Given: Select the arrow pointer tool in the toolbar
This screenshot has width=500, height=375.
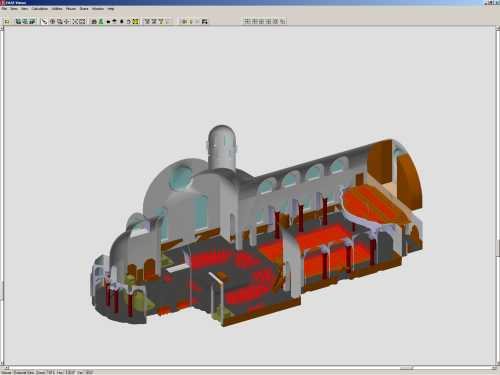Looking at the screenshot, I should pos(44,21).
